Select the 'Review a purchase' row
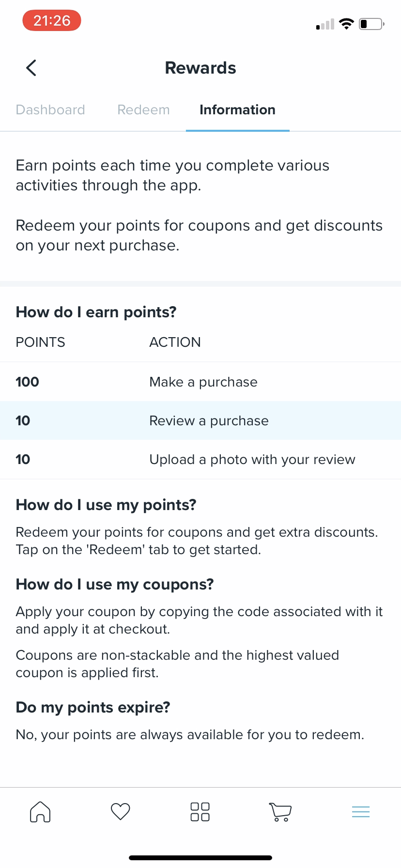 pos(200,420)
